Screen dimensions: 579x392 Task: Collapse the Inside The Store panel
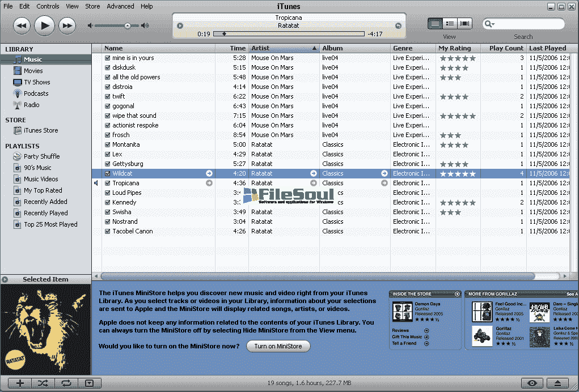coord(458,293)
